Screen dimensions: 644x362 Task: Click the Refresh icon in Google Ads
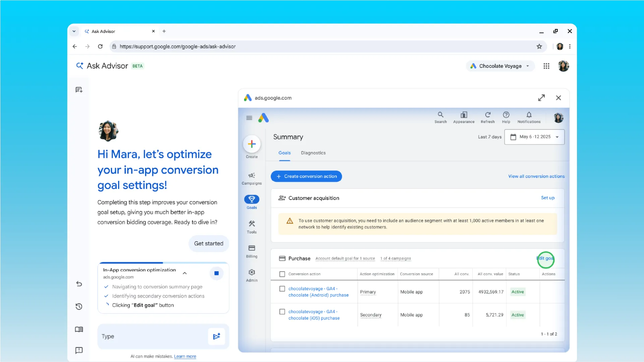[488, 118]
